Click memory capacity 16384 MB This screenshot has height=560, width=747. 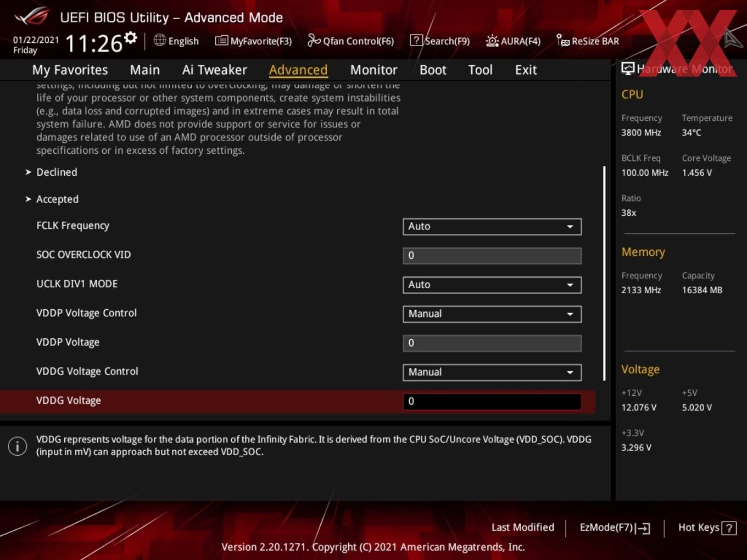[x=702, y=290]
